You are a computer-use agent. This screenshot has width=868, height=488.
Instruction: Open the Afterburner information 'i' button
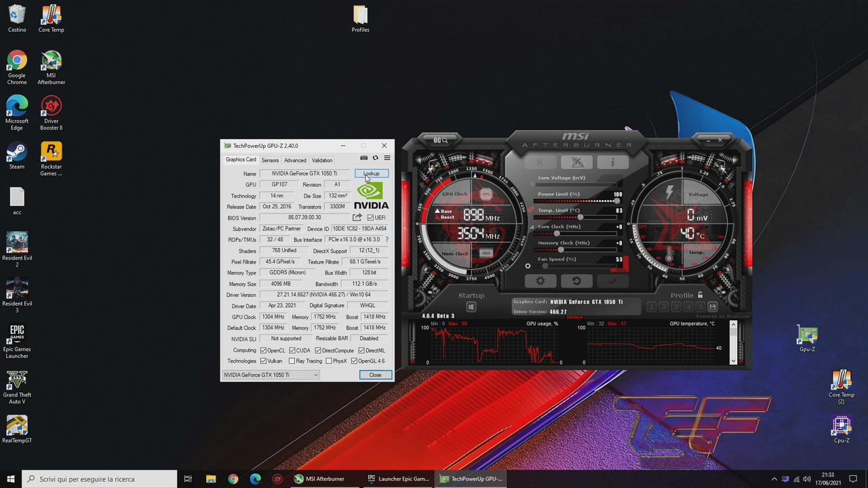(x=612, y=162)
